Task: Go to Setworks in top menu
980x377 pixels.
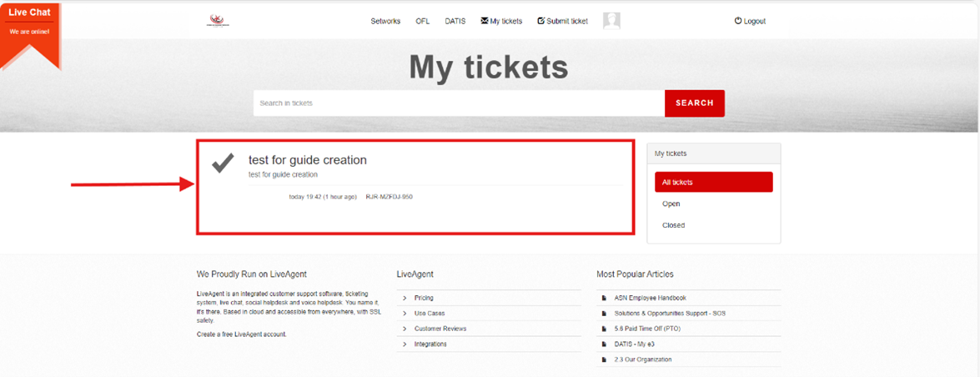Action: pos(385,21)
